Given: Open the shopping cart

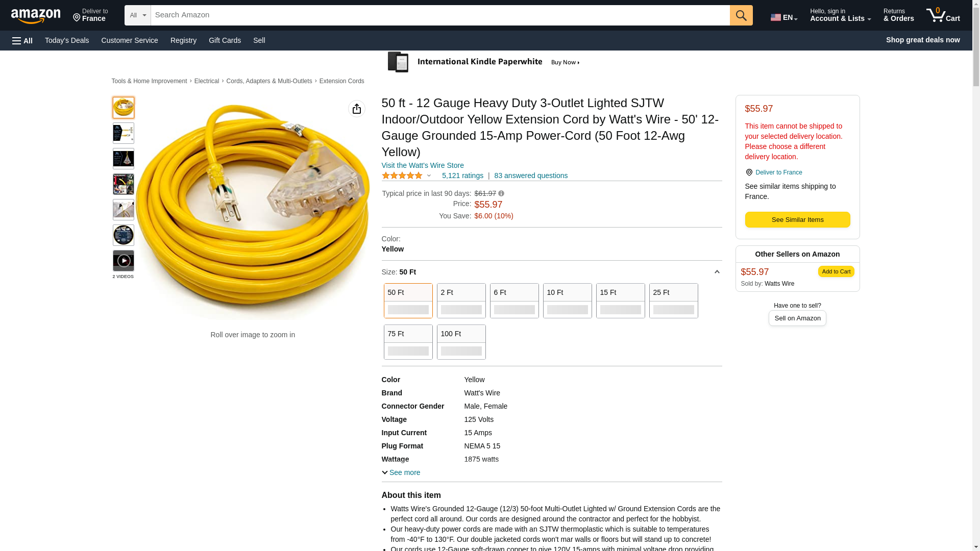Looking at the screenshot, I should click(943, 15).
